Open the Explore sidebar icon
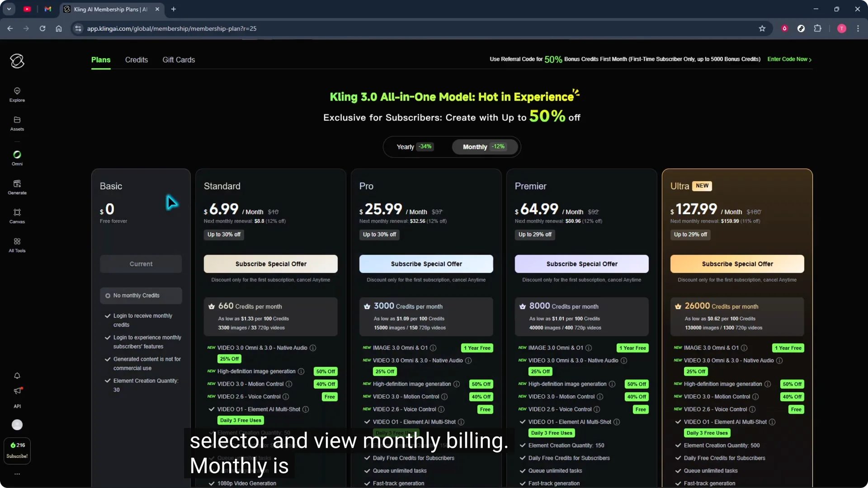Image resolution: width=868 pixels, height=488 pixels. (17, 95)
